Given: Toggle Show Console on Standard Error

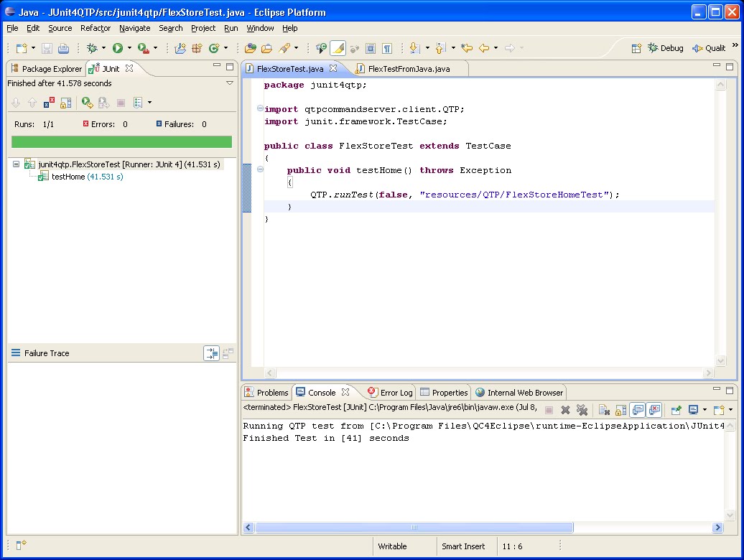Looking at the screenshot, I should (x=654, y=410).
